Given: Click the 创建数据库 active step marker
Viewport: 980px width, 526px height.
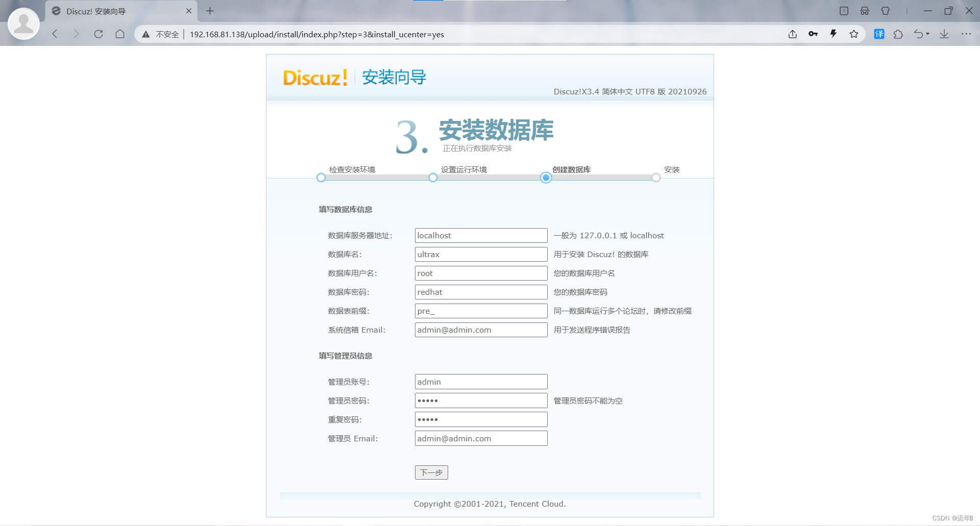Looking at the screenshot, I should point(546,178).
